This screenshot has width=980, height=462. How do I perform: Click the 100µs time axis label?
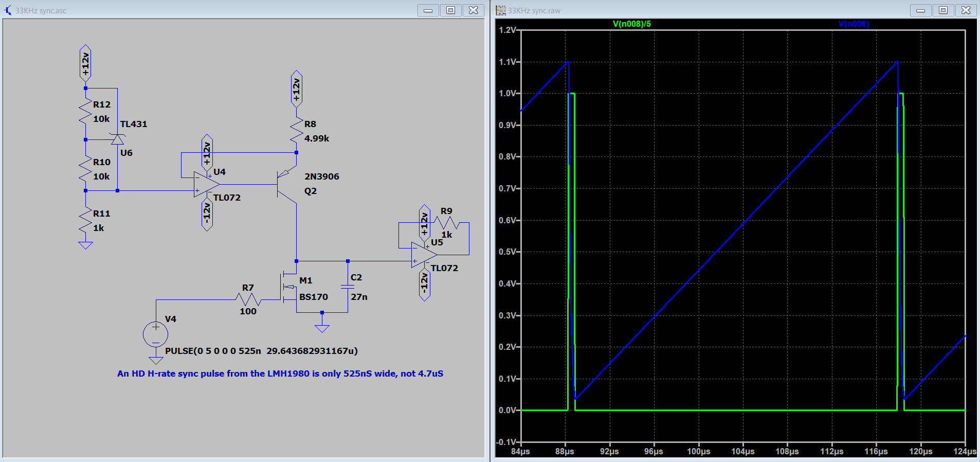click(699, 451)
